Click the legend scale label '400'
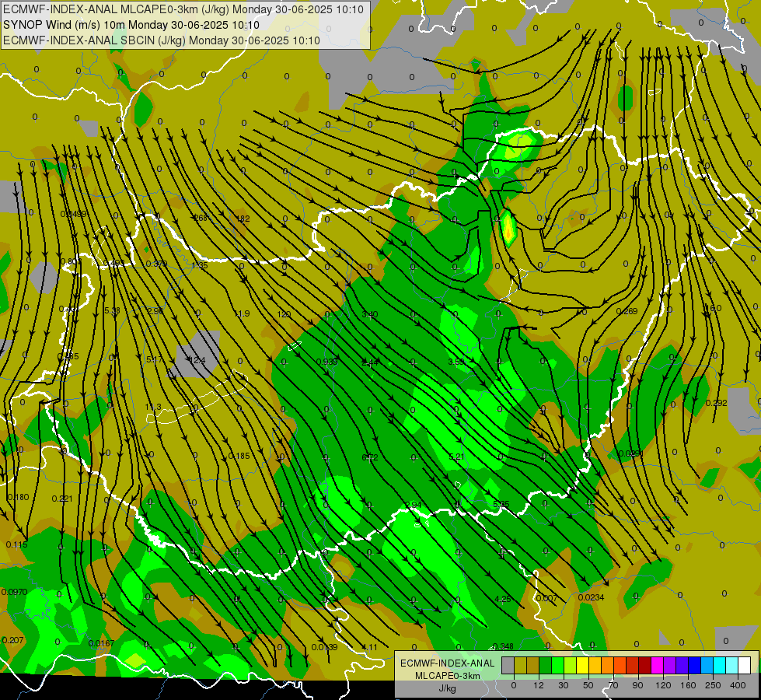This screenshot has height=700, width=761. [738, 685]
